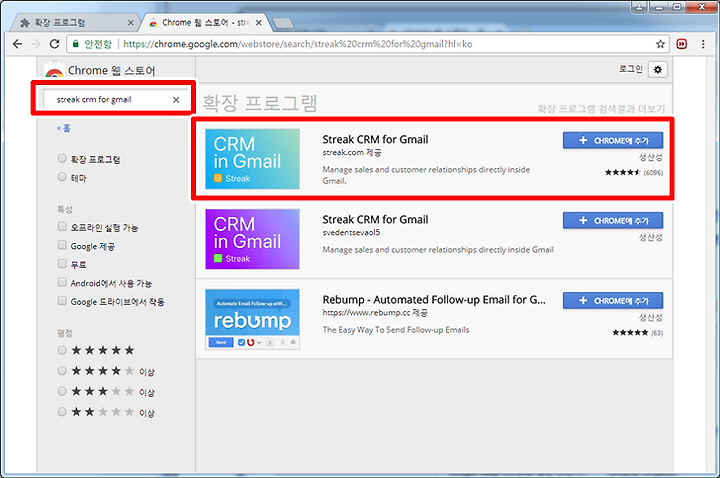Close the 확장 프로그램 tab
The image size is (720, 478).
point(130,22)
